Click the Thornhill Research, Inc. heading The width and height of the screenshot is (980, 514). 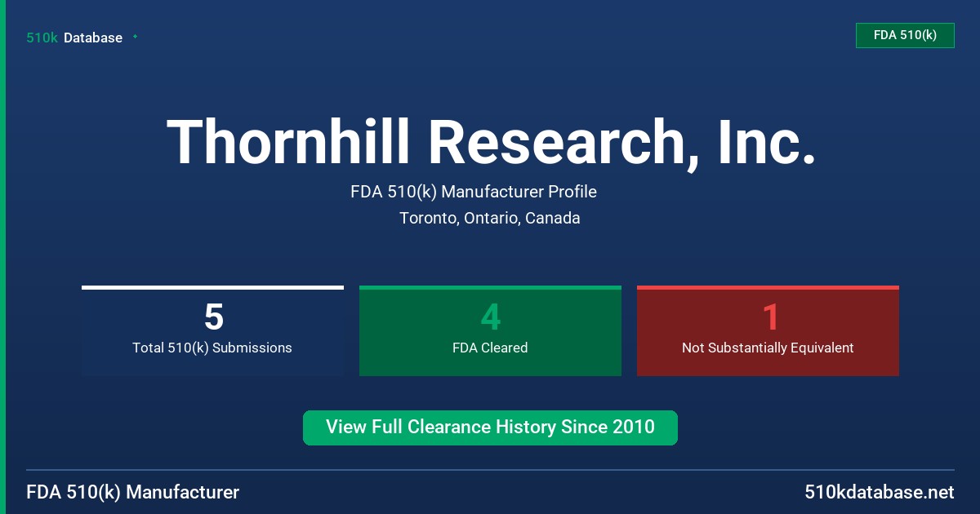(491, 143)
